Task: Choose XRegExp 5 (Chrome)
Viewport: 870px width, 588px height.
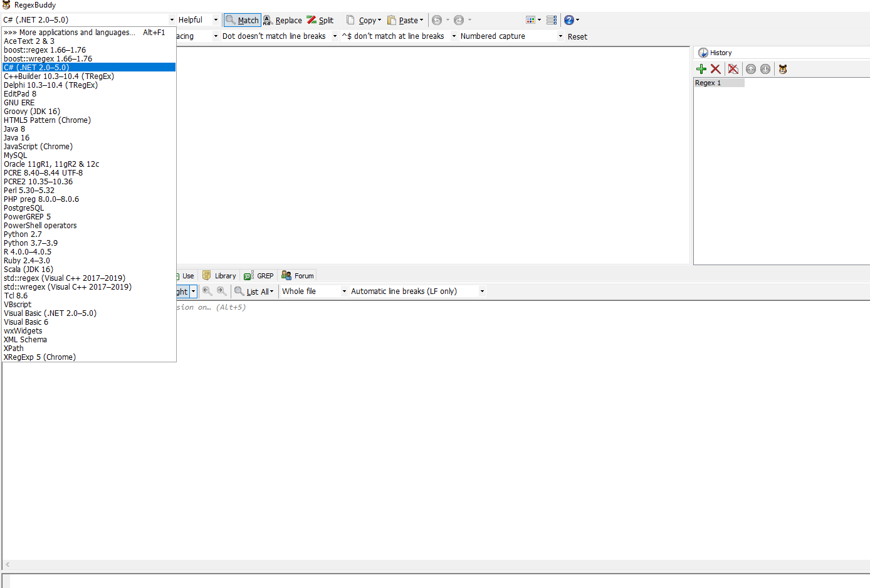Action: [x=89, y=357]
